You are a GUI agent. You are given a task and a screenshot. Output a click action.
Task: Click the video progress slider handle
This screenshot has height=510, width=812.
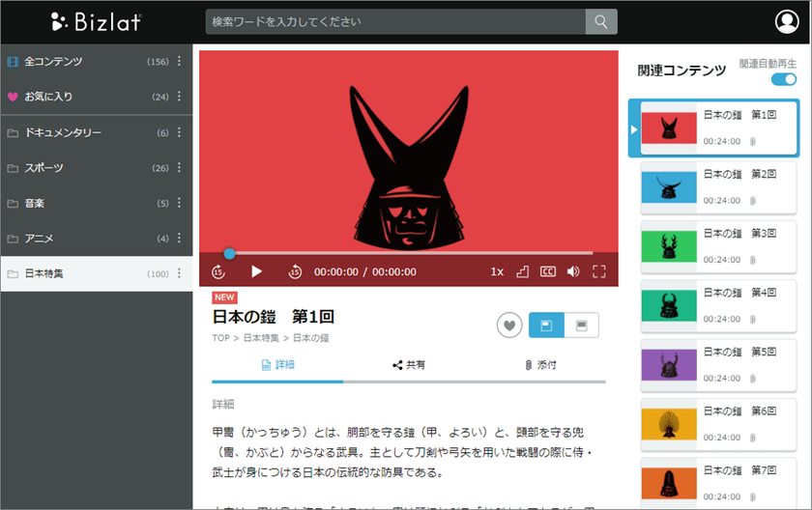click(229, 253)
